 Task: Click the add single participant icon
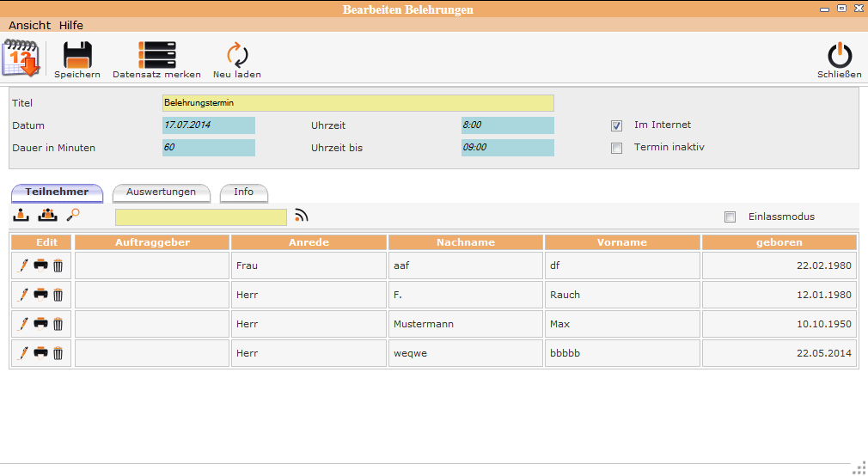(22, 216)
